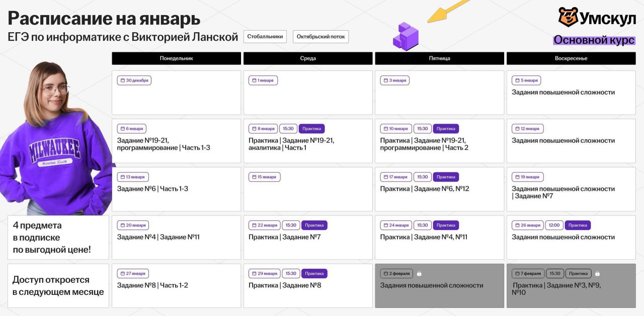Click the calendar icon on 5 января badge
The width and height of the screenshot is (644, 316).
[517, 81]
